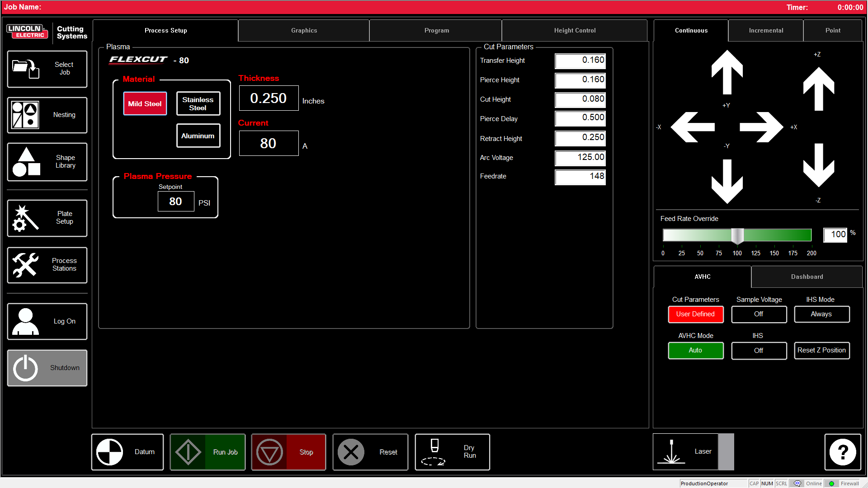Open the Incremental jog tab
868x488 pixels.
pyautogui.click(x=766, y=30)
